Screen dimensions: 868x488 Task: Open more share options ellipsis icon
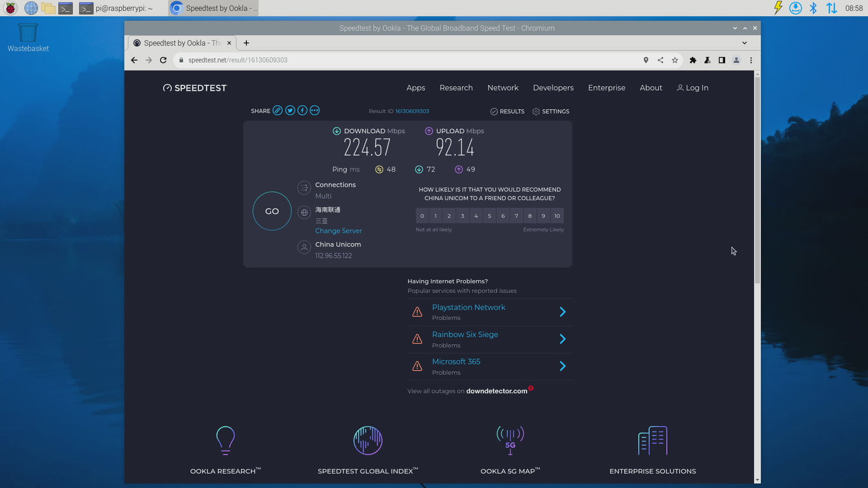click(314, 110)
